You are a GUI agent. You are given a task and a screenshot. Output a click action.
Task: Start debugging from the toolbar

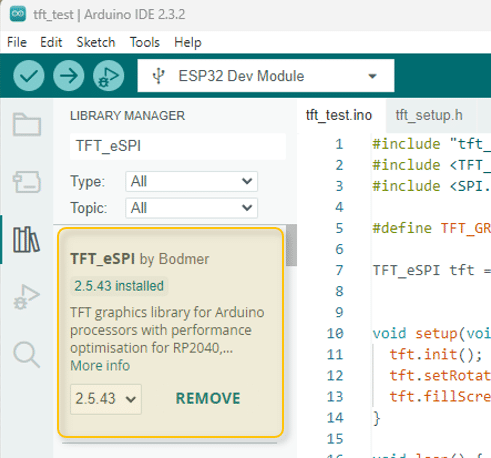click(x=109, y=76)
